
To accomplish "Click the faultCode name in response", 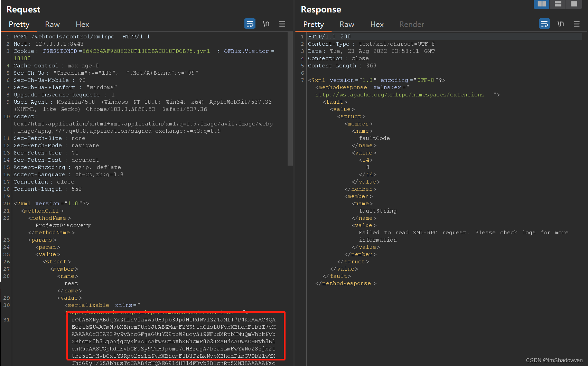I will [374, 138].
